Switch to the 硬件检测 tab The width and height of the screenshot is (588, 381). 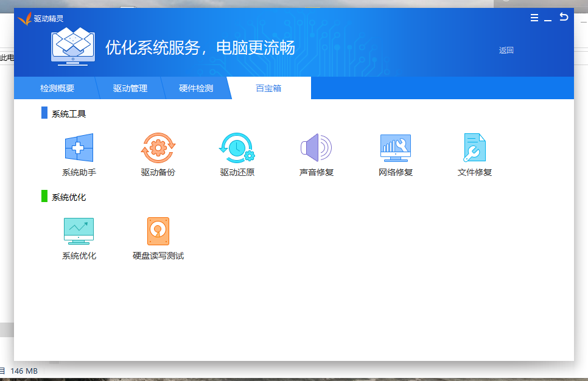tap(197, 88)
